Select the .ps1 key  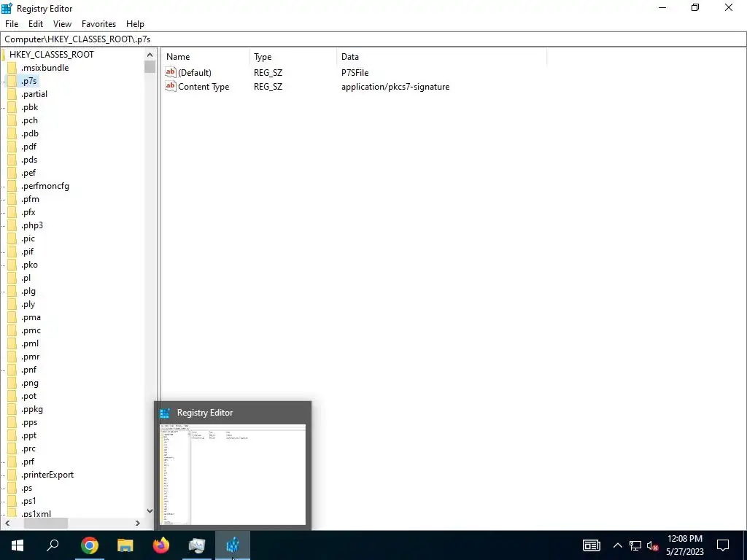28,501
